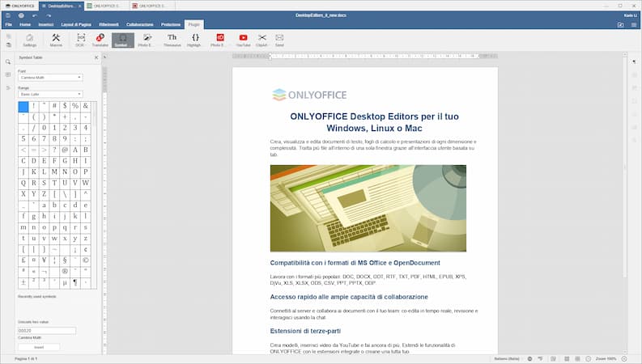Open the Search icon in left sidebar
The height and width of the screenshot is (364, 642).
pyautogui.click(x=8, y=62)
